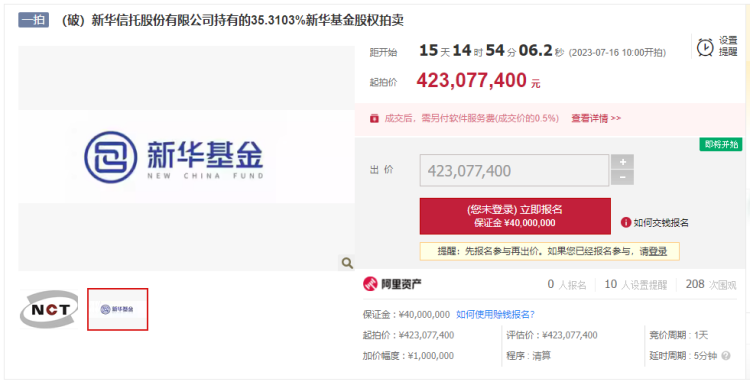
Task: Click the help icon next to 延时周期
Action: pyautogui.click(x=726, y=356)
